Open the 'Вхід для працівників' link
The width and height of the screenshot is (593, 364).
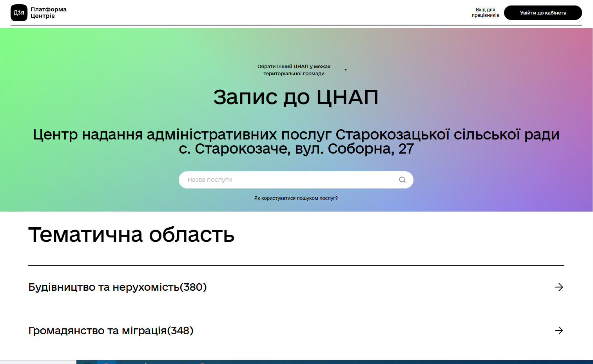coord(485,13)
